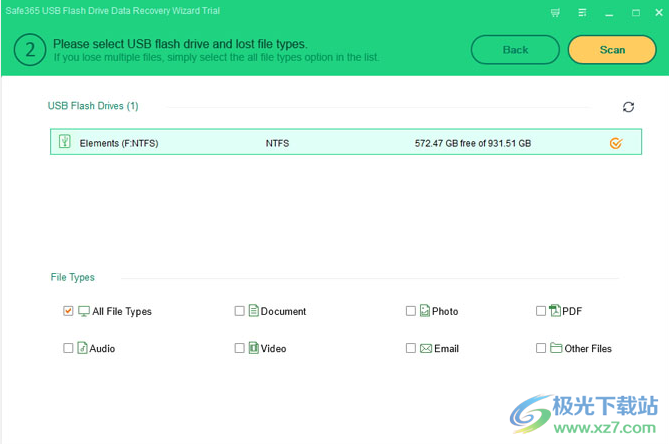This screenshot has height=444, width=669.
Task: Click the shopping cart purchase icon
Action: (x=555, y=13)
